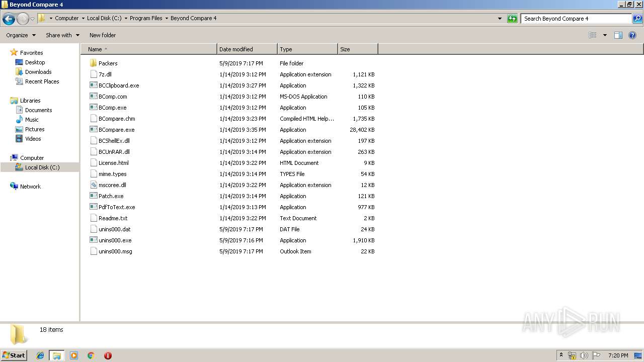Open the view options dropdown arrow
Screen dimensions: 644x362
(605, 35)
